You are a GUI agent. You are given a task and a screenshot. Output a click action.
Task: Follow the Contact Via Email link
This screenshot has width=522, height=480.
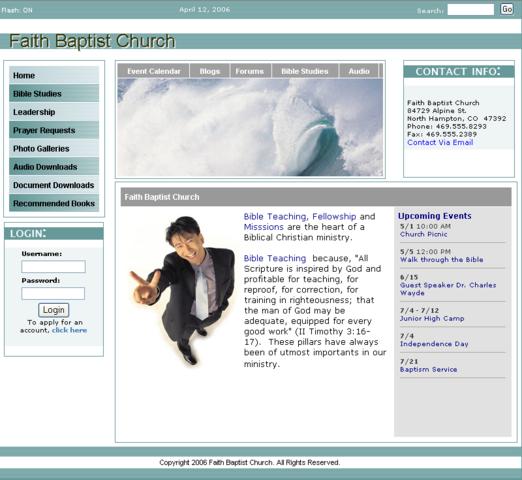coord(440,142)
